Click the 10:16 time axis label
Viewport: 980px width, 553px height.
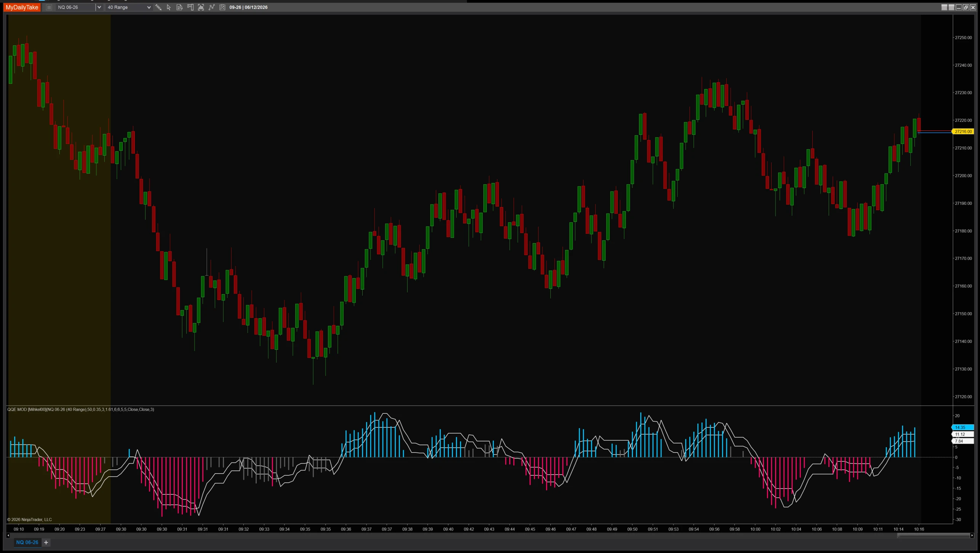[919, 529]
